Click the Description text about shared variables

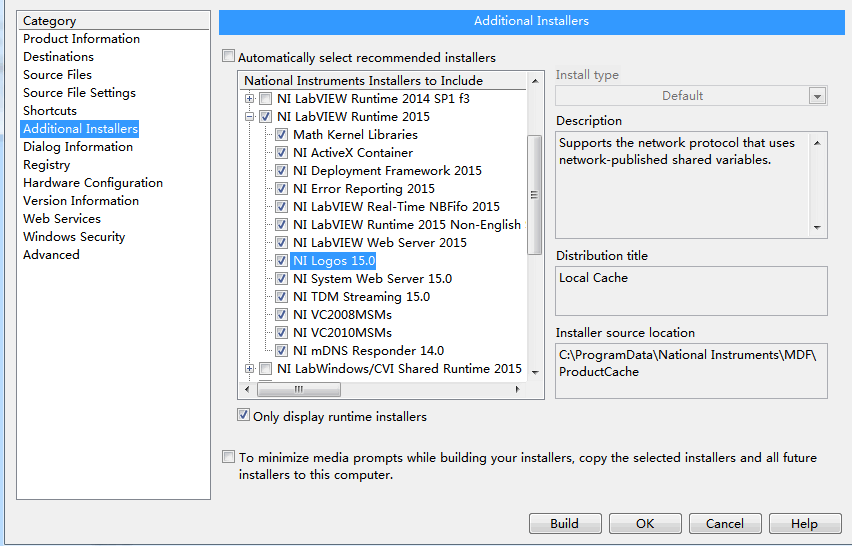point(676,151)
